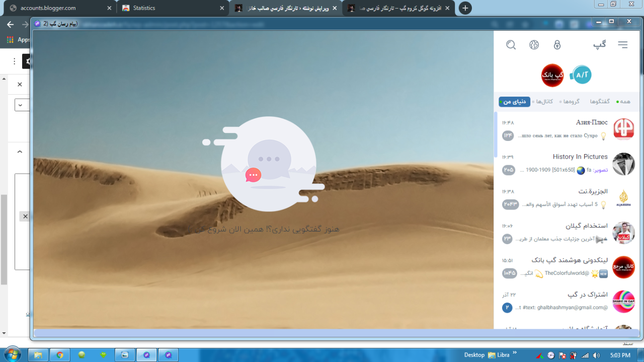The width and height of the screenshot is (644, 362).
Task: Open the استخدام گیلان chat title
Action: click(x=587, y=226)
